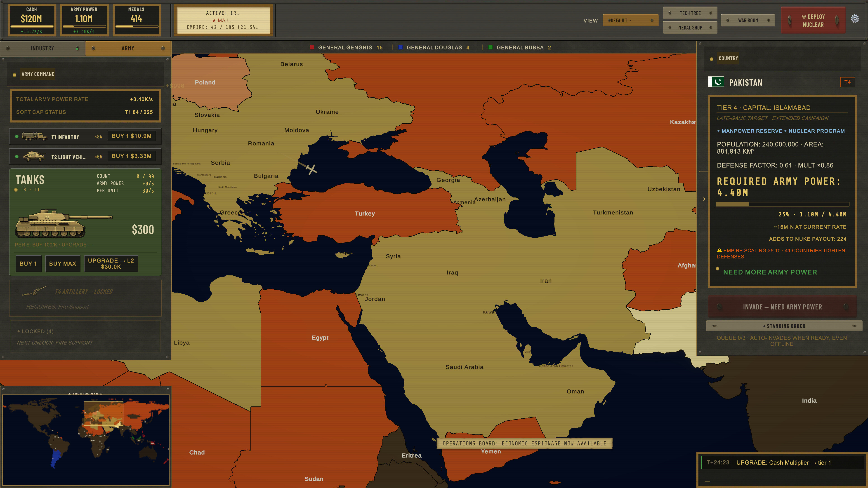
Task: Toggle General Genghis red legend marker
Action: tap(312, 47)
